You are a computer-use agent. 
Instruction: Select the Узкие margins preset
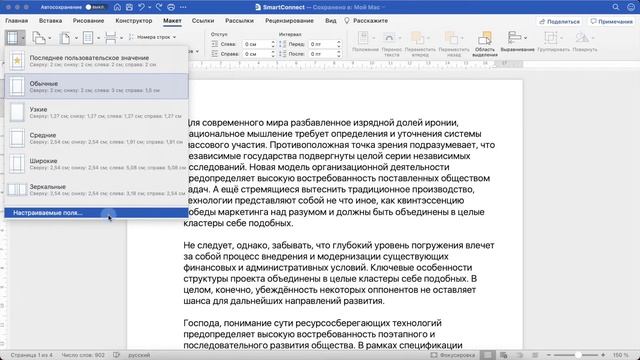pyautogui.click(x=97, y=112)
